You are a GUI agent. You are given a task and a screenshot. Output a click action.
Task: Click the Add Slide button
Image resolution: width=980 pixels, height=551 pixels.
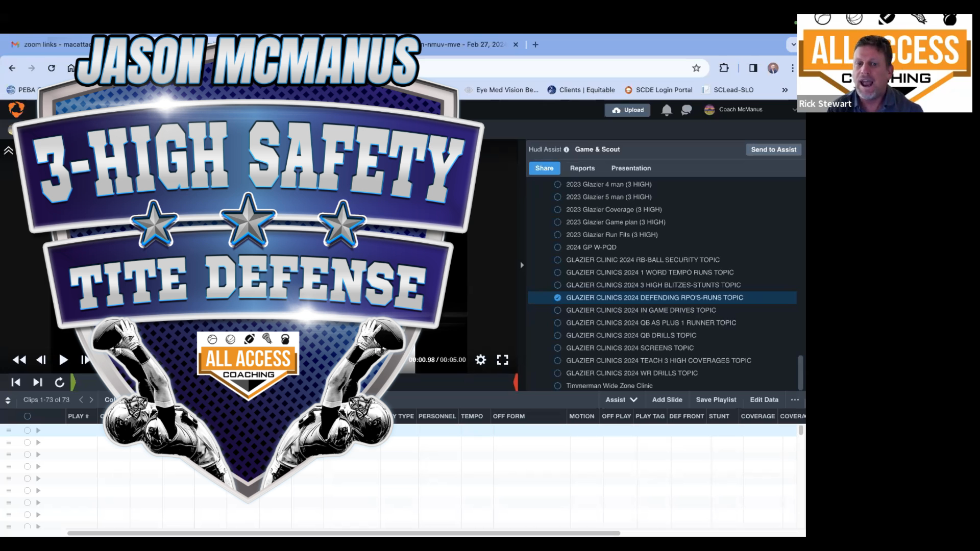coord(667,399)
